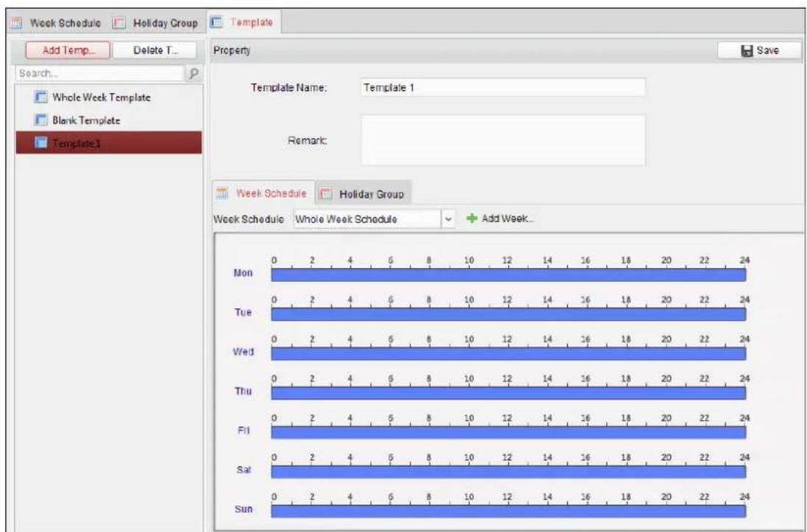This screenshot has width=807, height=532.
Task: Click the Add Week... link
Action: coord(500,218)
